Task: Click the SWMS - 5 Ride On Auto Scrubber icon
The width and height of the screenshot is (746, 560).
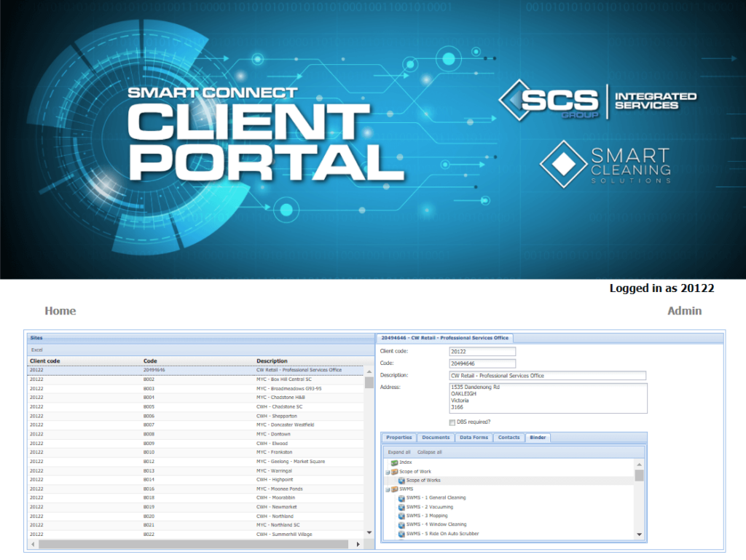Action: (x=401, y=534)
